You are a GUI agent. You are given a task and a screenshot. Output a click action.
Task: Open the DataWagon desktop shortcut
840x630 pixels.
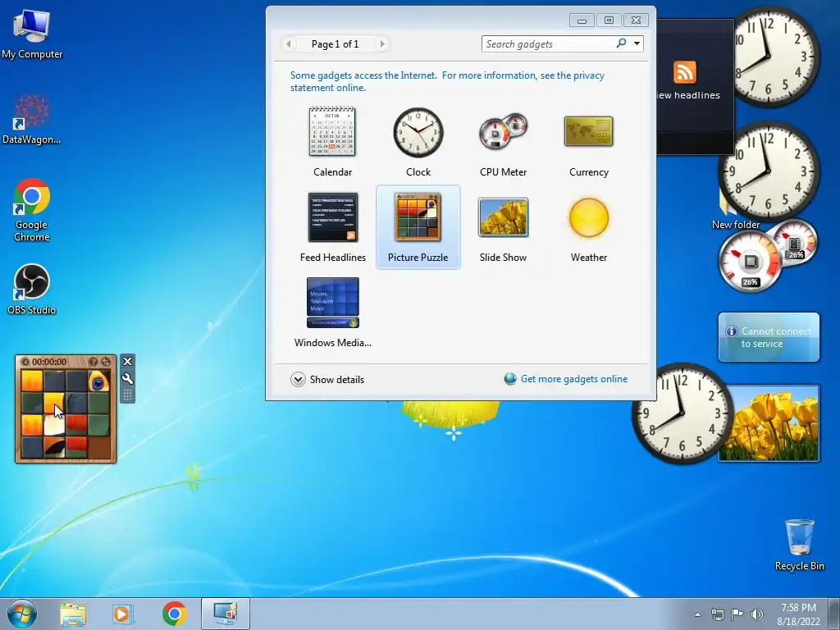coord(32,119)
